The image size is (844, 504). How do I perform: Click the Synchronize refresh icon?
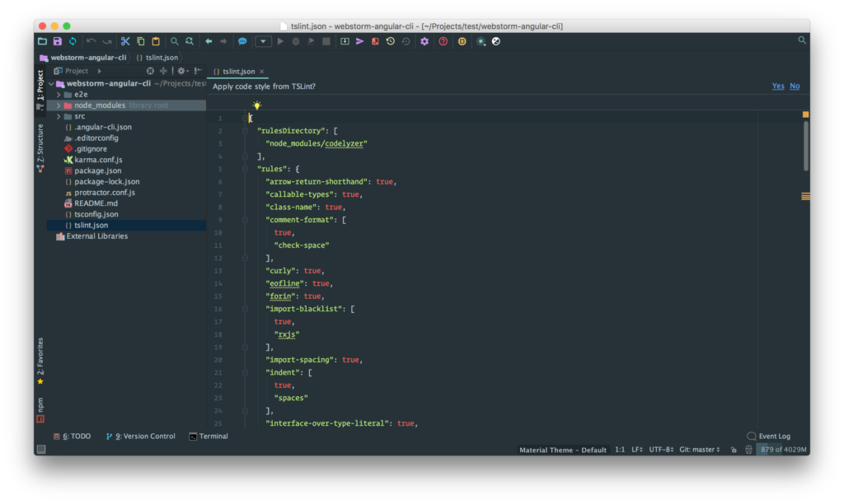73,41
